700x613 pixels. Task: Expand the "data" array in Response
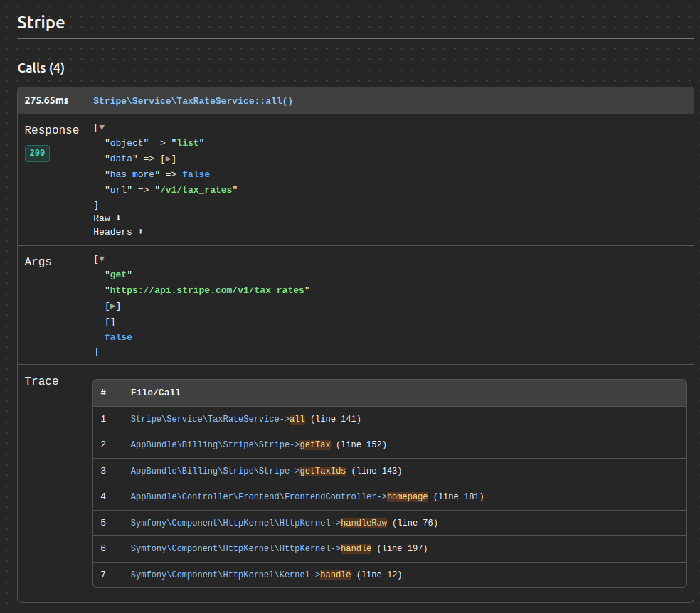[169, 159]
